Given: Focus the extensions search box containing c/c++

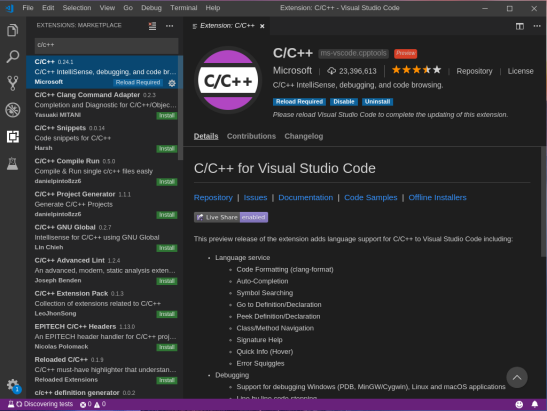Looking at the screenshot, I should (x=106, y=45).
